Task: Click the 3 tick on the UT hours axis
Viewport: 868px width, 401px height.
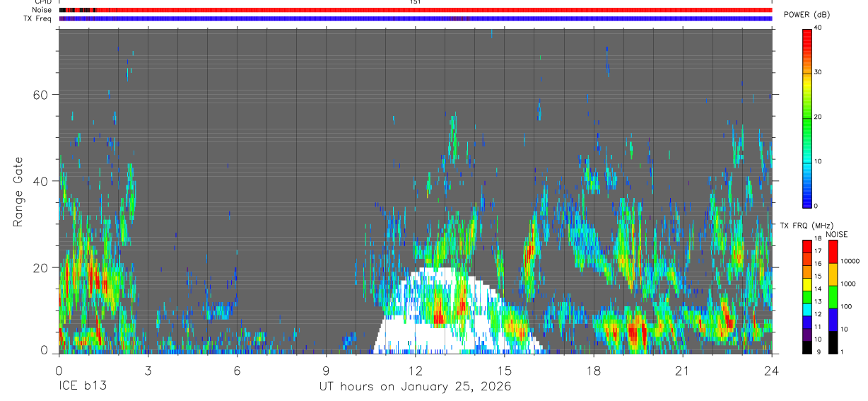Action: [x=148, y=370]
